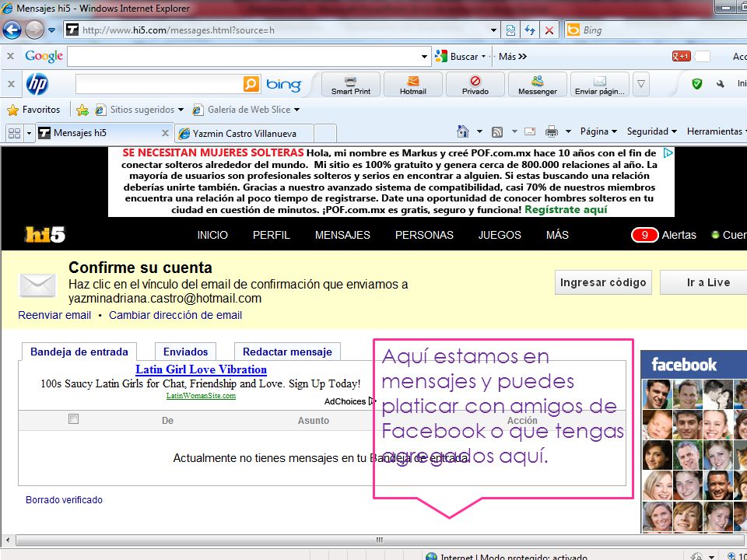This screenshot has width=747, height=560.
Task: Launch Messenger from the HP toolbar
Action: (538, 84)
